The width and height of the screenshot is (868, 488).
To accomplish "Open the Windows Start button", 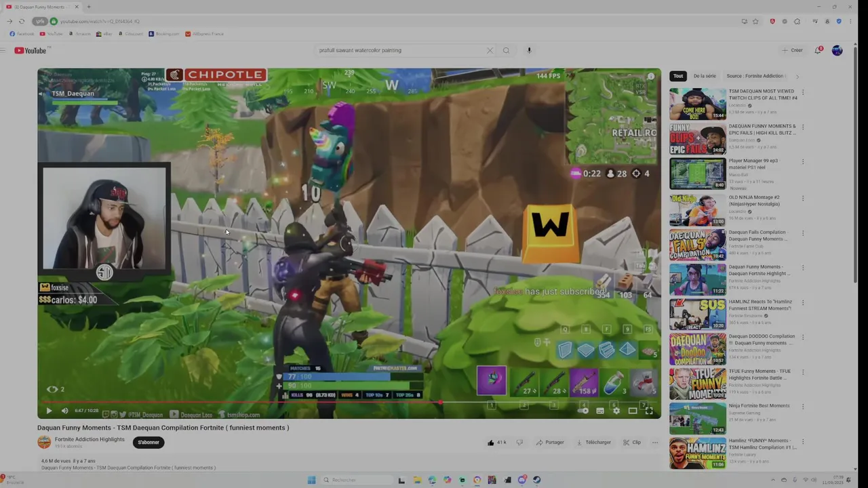I will coord(311,480).
